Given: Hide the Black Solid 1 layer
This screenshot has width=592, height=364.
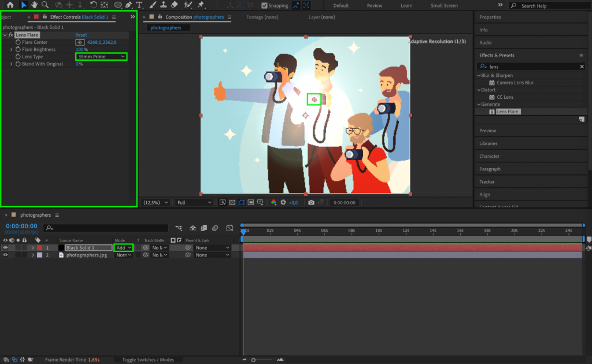Looking at the screenshot, I should coord(4,247).
